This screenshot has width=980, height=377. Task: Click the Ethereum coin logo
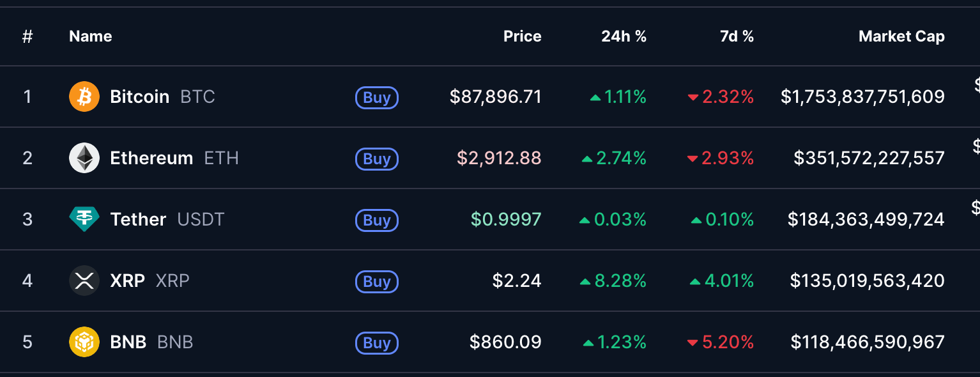84,157
